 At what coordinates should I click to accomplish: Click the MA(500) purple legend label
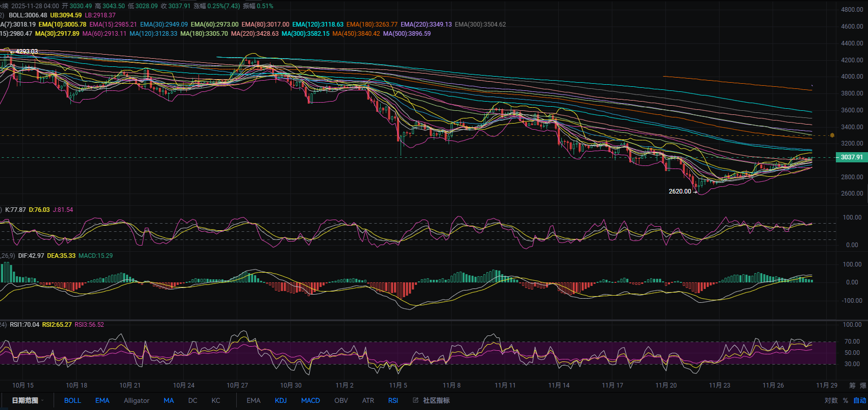(407, 34)
